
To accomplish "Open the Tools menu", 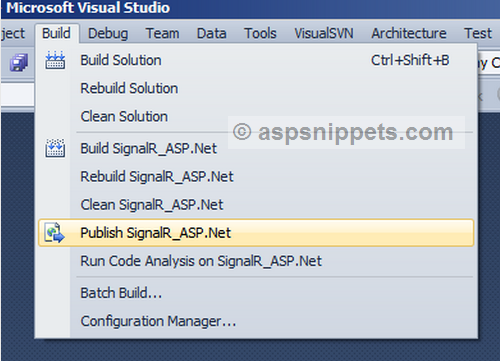I will pyautogui.click(x=260, y=33).
